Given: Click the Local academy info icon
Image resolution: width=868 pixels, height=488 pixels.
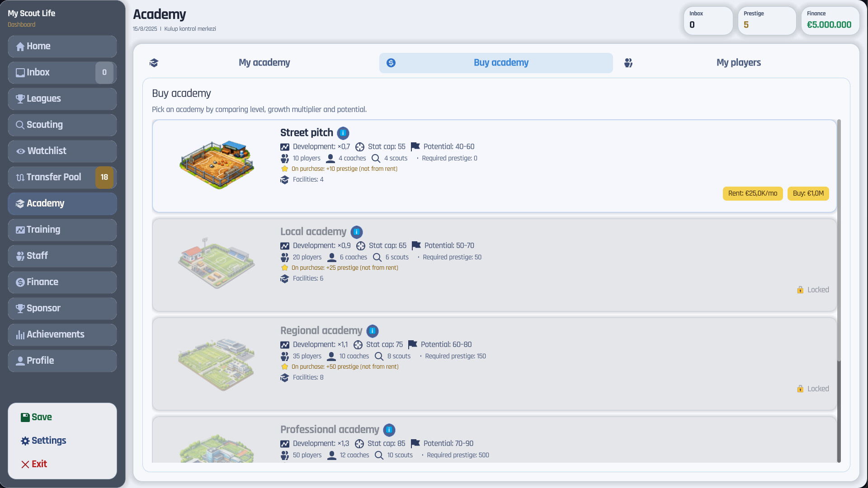Looking at the screenshot, I should click(x=357, y=232).
